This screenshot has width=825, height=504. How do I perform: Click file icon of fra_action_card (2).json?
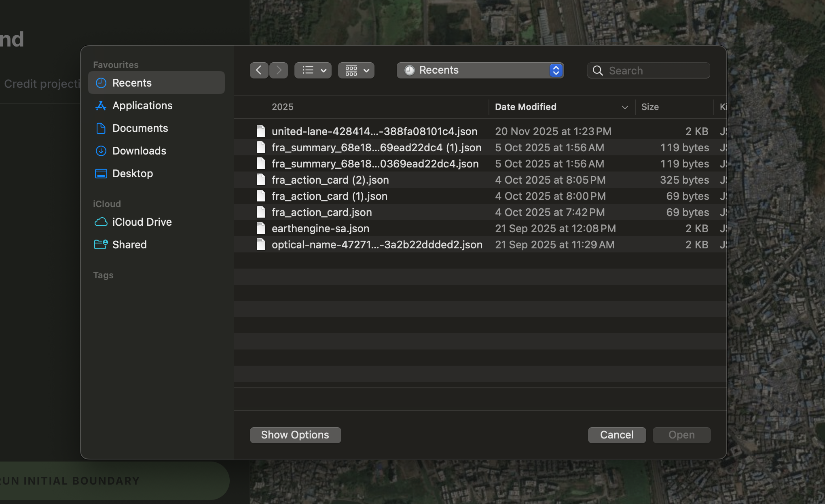pyautogui.click(x=261, y=180)
